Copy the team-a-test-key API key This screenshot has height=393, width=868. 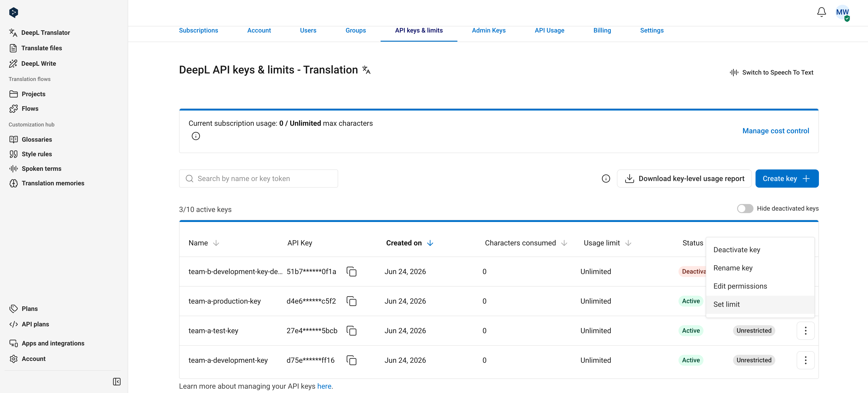352,331
